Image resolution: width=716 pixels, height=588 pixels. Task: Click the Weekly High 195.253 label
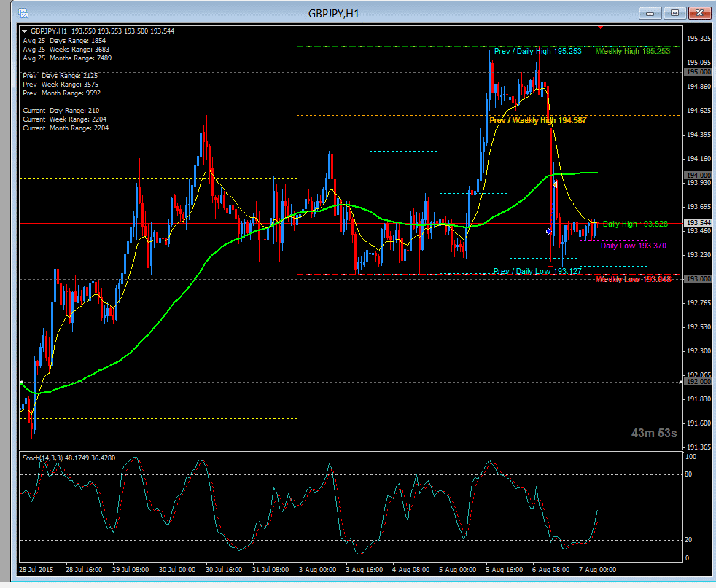click(x=632, y=52)
